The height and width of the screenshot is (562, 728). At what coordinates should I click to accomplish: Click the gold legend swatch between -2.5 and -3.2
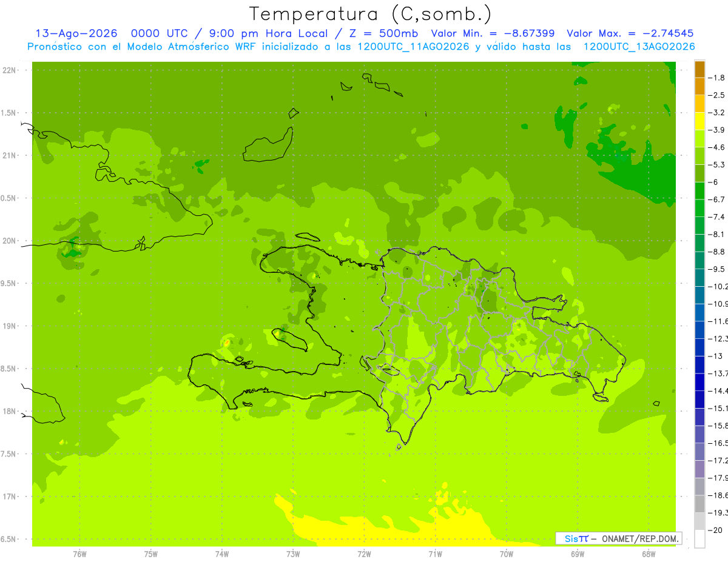pyautogui.click(x=699, y=104)
